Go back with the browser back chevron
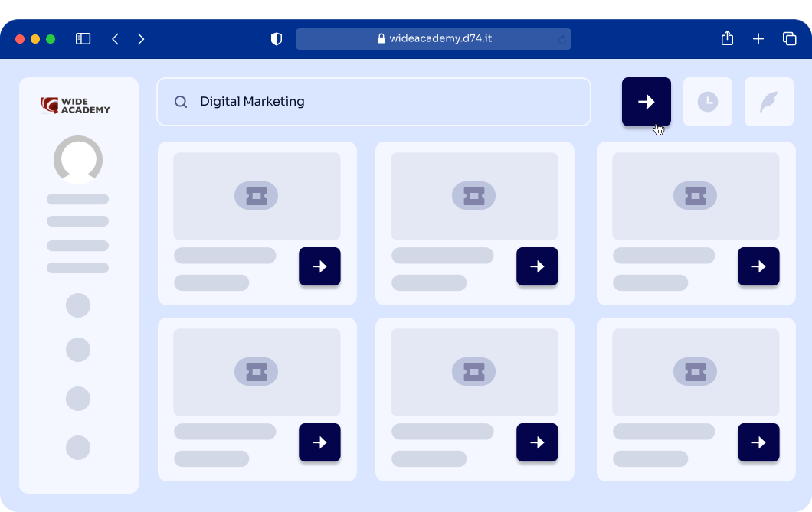The height and width of the screenshot is (512, 812). pyautogui.click(x=116, y=39)
